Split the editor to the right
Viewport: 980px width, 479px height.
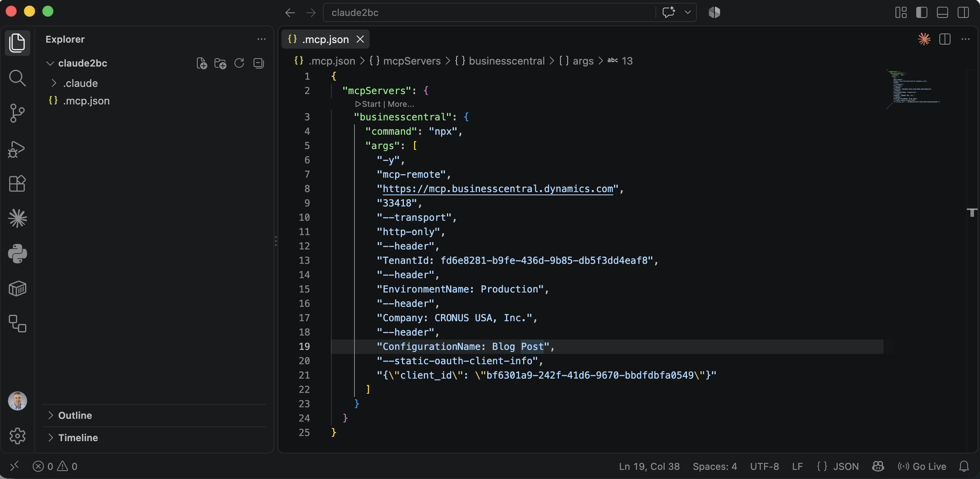945,39
